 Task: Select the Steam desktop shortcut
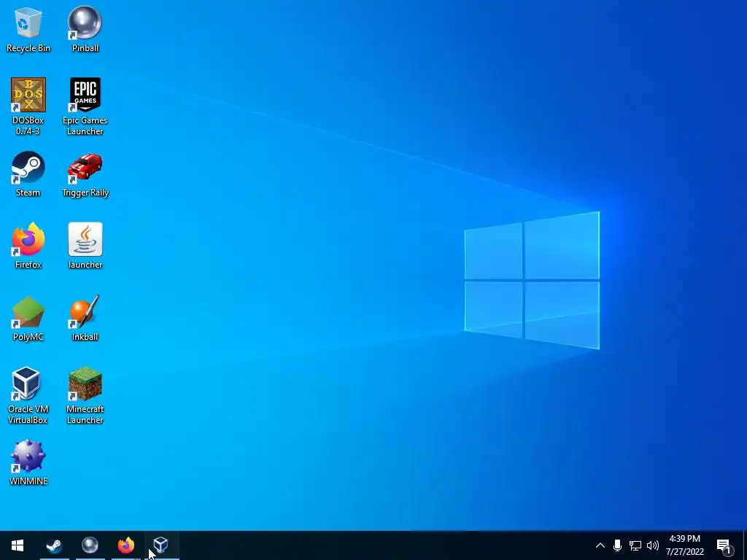[28, 174]
